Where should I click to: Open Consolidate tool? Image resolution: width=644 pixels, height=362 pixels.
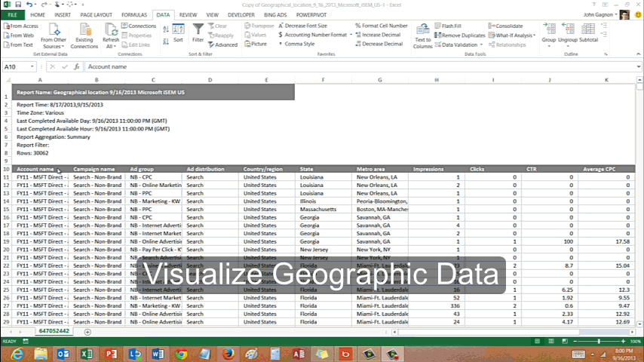click(x=505, y=26)
